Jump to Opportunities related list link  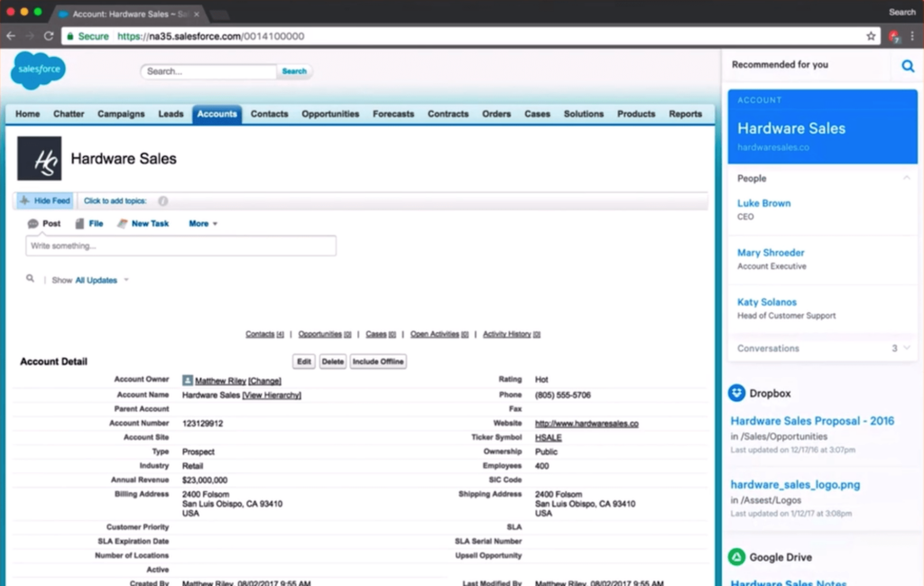(x=325, y=334)
